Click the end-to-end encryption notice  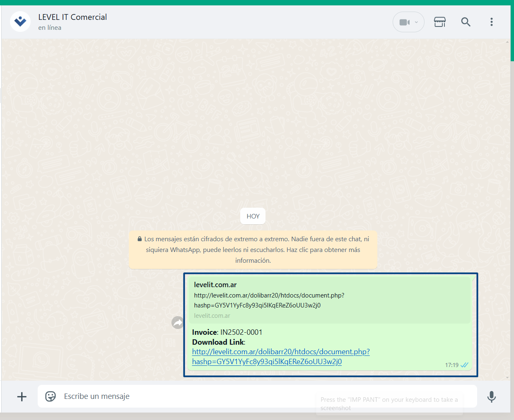253,250
